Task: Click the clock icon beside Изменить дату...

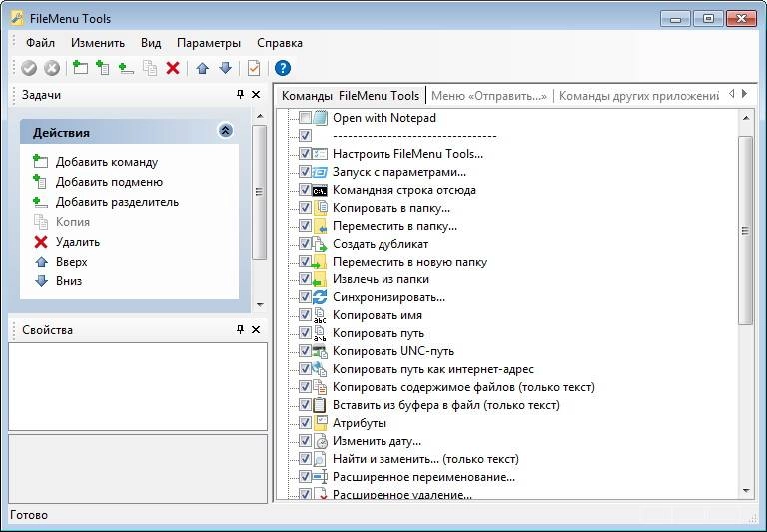Action: tap(320, 441)
